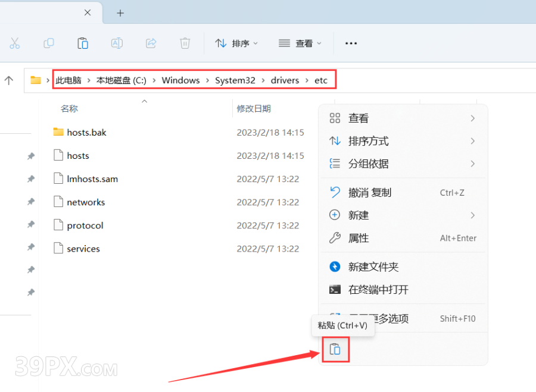Click 新建文件夹 in the context menu
Screen dimensions: 536x392
pyautogui.click(x=372, y=266)
